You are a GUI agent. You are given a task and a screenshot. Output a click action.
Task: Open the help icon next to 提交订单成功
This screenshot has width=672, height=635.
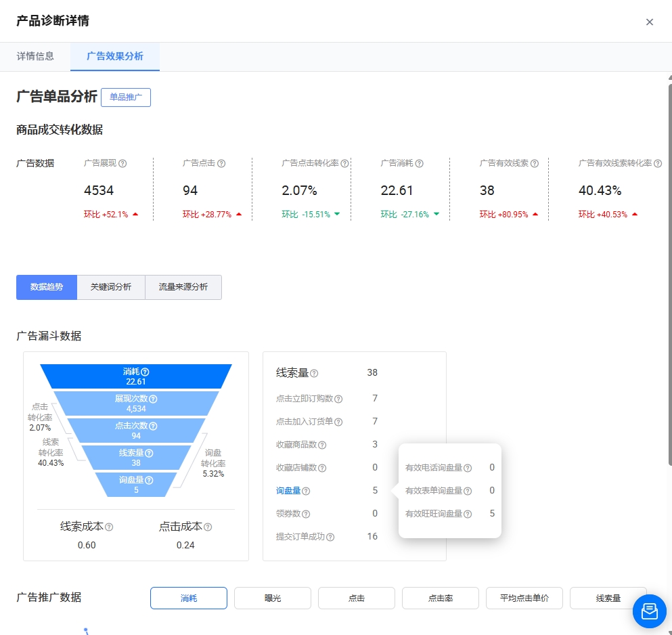[x=330, y=536]
